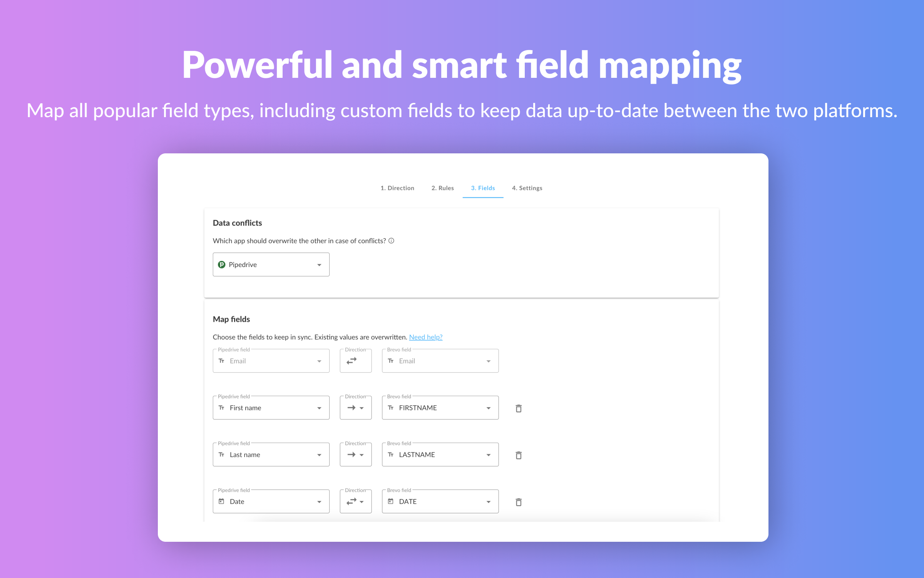924x578 pixels.
Task: Delete the First name mapping row
Action: tap(519, 408)
